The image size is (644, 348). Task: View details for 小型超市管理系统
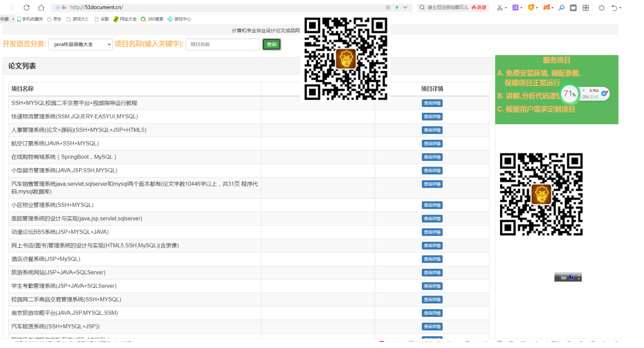pos(432,171)
